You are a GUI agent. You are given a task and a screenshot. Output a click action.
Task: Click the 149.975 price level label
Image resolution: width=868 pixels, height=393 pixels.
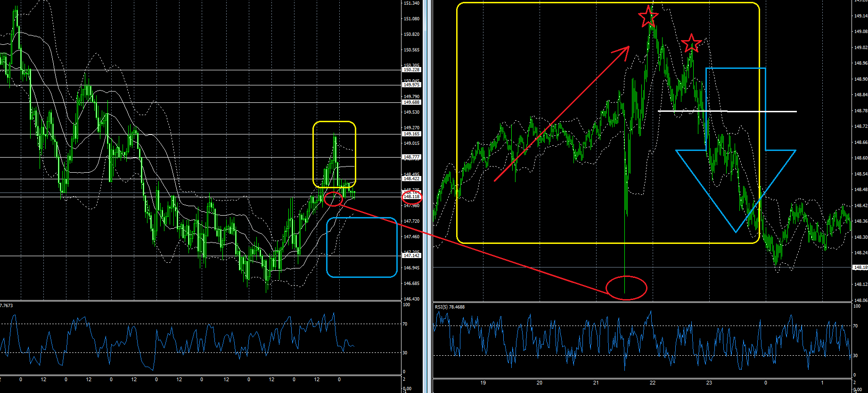[411, 85]
